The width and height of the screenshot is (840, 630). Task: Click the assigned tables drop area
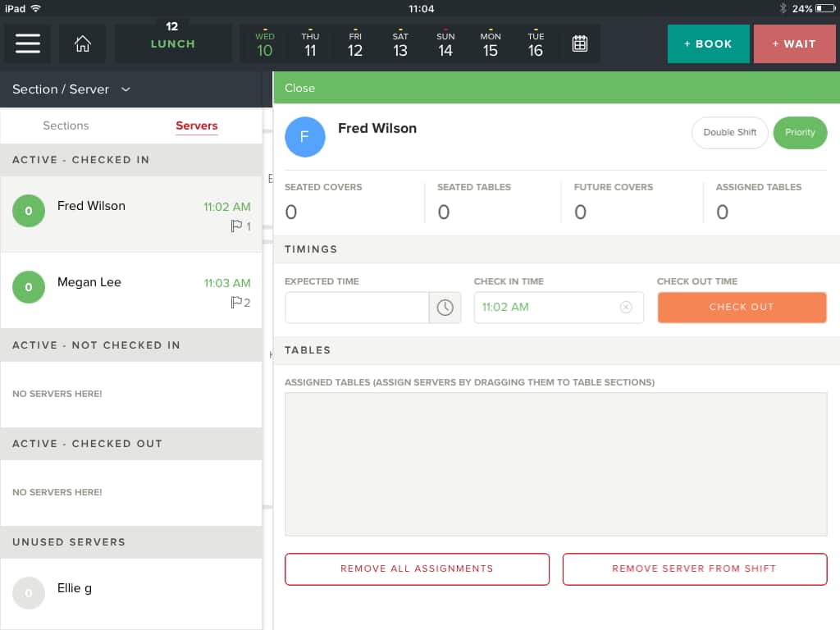point(555,464)
